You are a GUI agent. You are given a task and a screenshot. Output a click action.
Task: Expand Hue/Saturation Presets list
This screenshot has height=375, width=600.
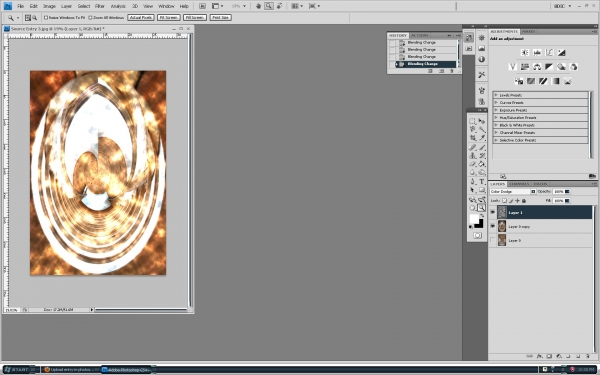(496, 117)
